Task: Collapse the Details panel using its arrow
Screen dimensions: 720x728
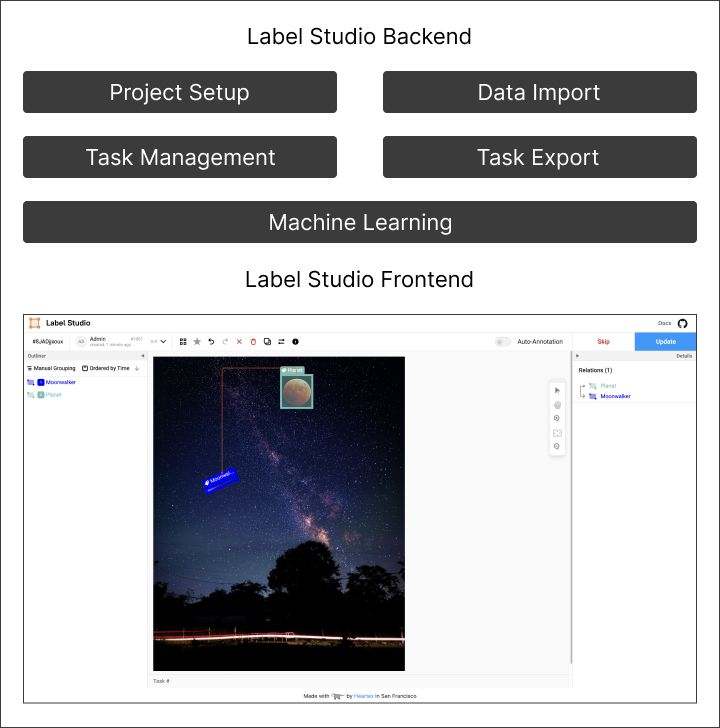Action: [577, 355]
